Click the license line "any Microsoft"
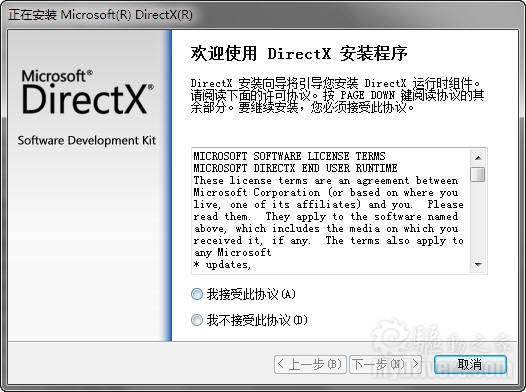The width and height of the screenshot is (526, 392). (232, 252)
